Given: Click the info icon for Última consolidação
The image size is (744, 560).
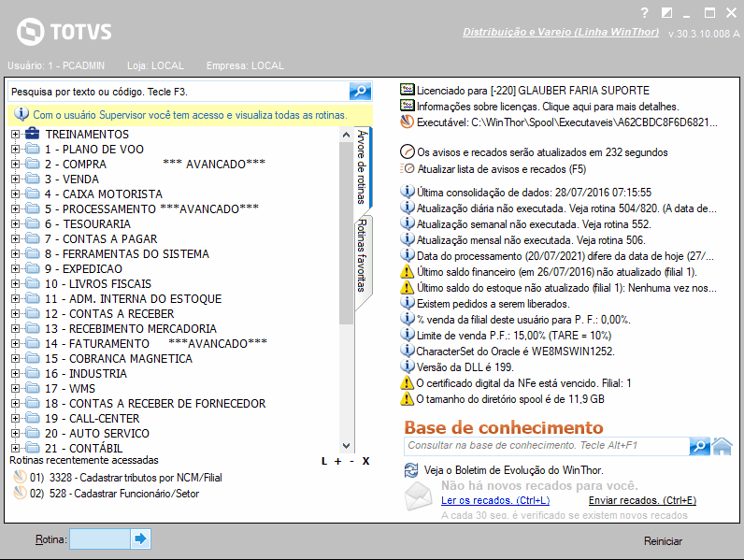Looking at the screenshot, I should click(408, 192).
